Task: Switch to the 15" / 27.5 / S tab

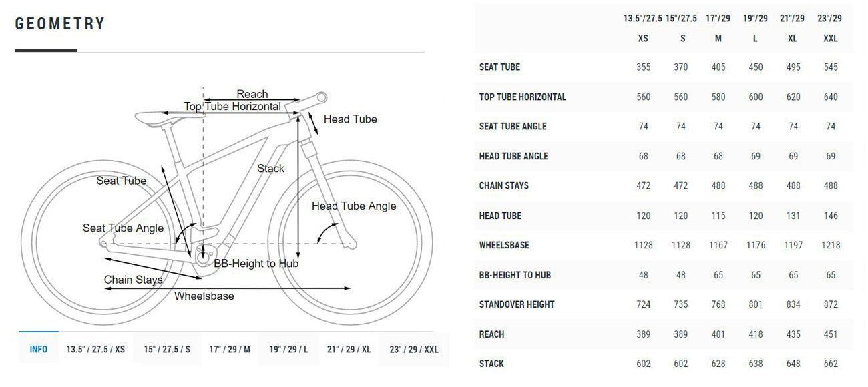Action: pos(167,349)
